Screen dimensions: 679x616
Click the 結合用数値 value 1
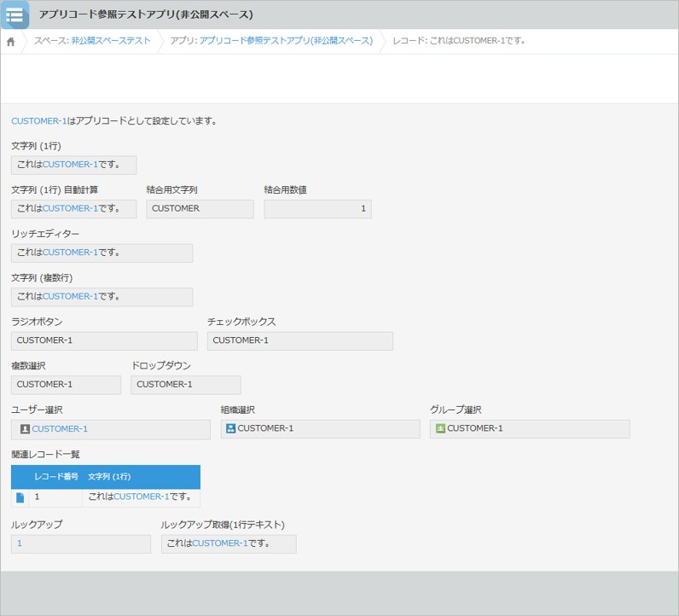(x=363, y=209)
